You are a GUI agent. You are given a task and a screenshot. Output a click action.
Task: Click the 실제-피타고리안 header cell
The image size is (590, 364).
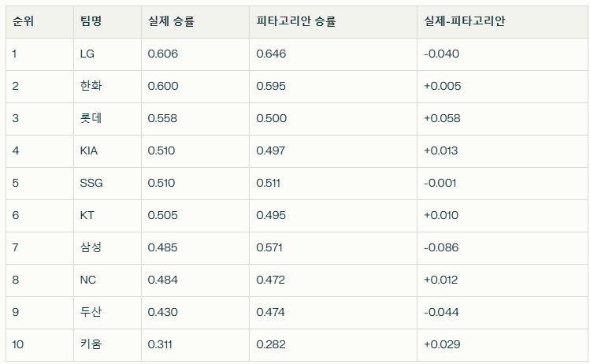coord(502,21)
